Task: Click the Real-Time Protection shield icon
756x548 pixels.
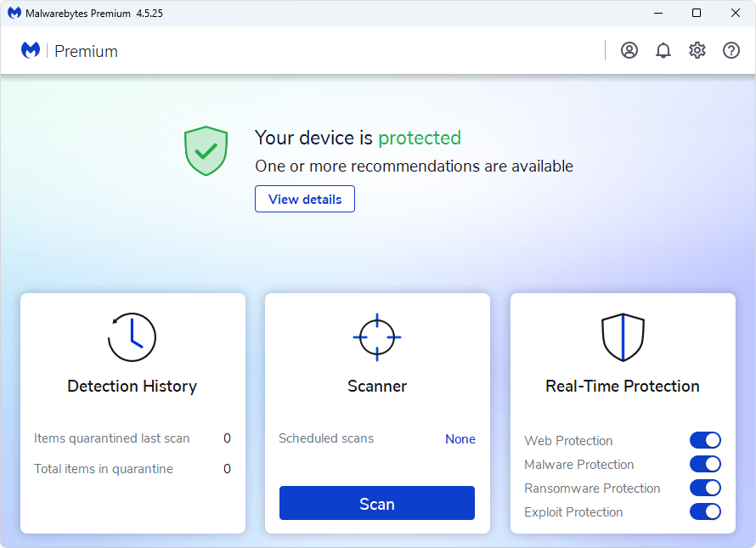Action: [623, 337]
